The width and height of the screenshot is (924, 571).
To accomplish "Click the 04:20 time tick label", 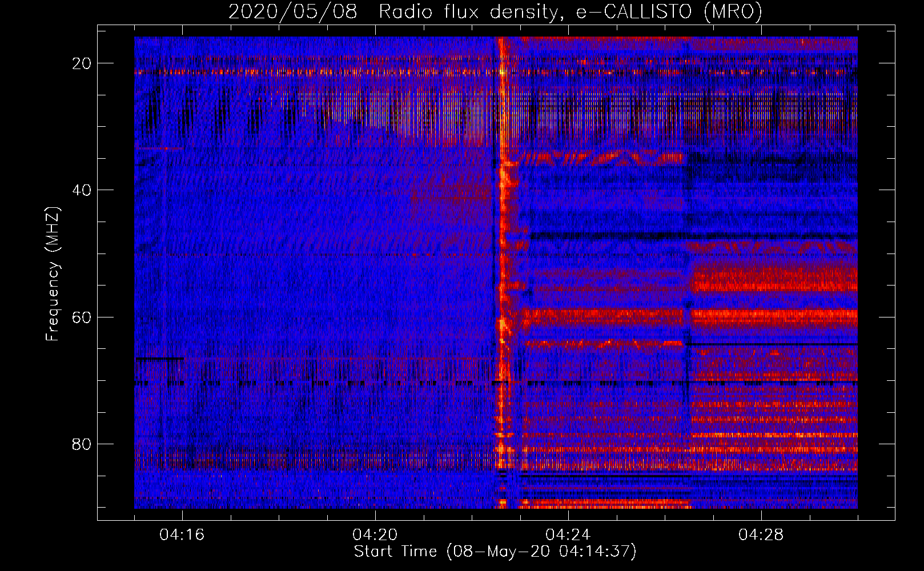I will [x=375, y=534].
